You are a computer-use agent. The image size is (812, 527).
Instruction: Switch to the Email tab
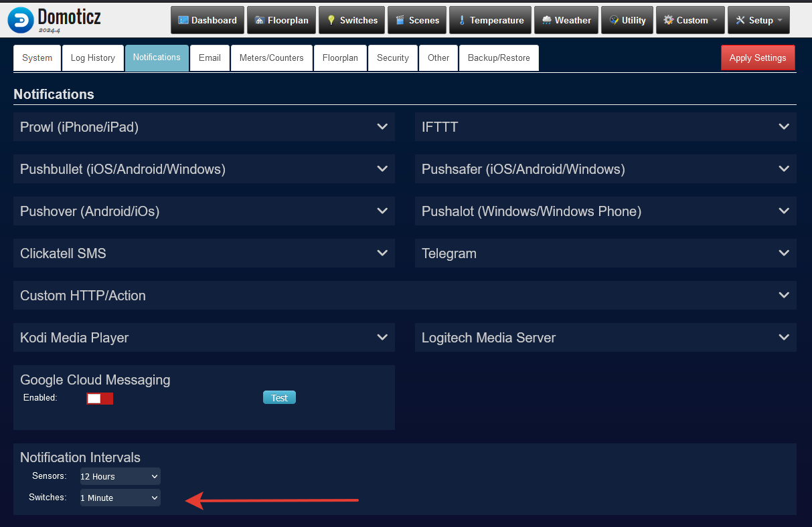tap(210, 58)
